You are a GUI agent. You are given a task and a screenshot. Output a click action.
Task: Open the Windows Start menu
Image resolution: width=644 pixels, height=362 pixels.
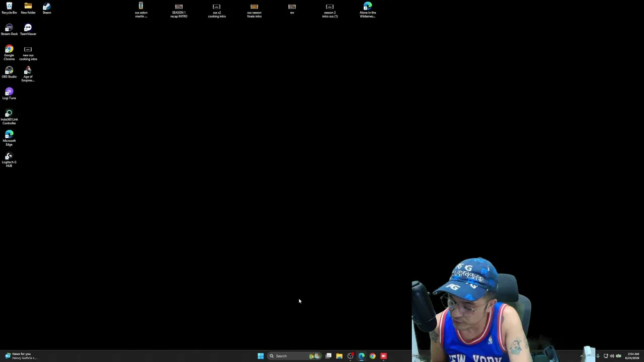coord(261,356)
